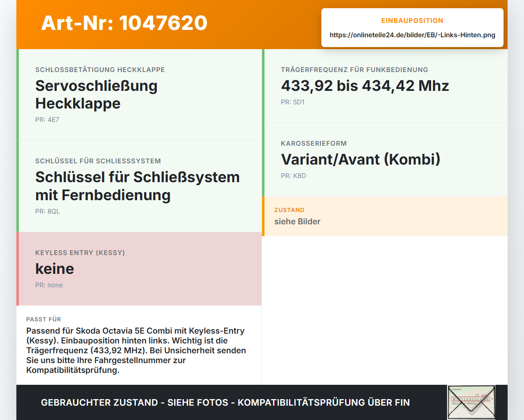Select the Trägerfrequenz für Funkbedienung label
This screenshot has width=524, height=420.
coord(355,70)
